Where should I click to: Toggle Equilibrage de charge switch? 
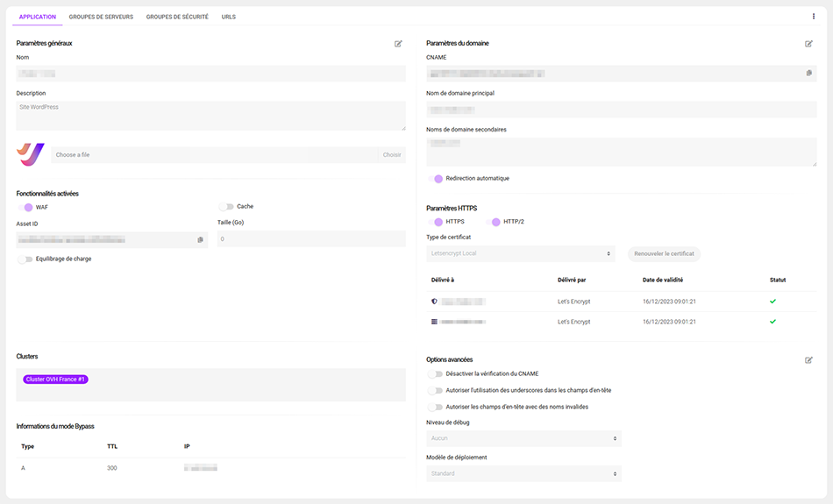[x=25, y=259]
